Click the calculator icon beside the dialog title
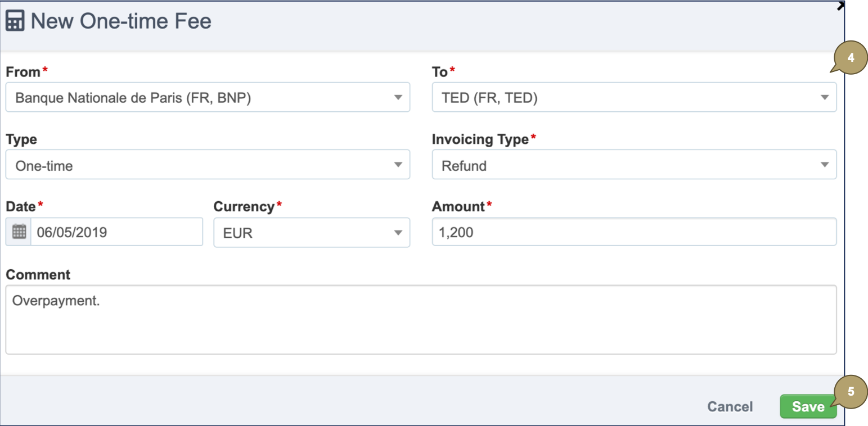The width and height of the screenshot is (868, 426). (15, 21)
